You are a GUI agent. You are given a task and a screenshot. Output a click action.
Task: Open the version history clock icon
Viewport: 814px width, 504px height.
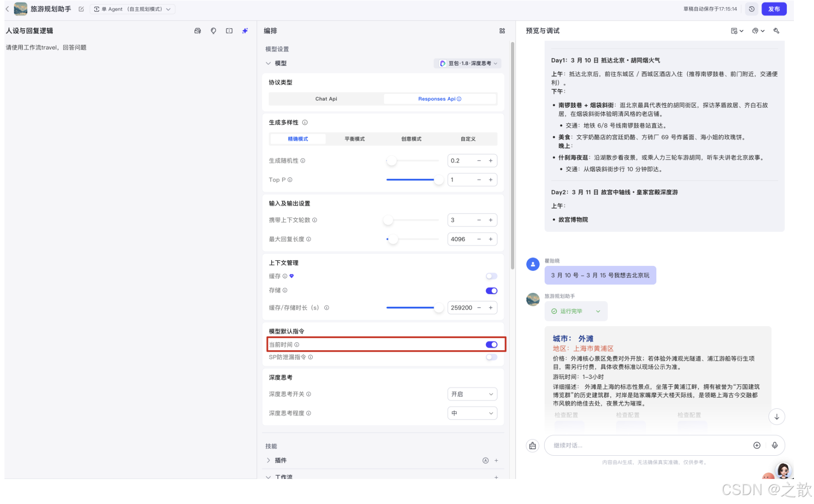[751, 9]
